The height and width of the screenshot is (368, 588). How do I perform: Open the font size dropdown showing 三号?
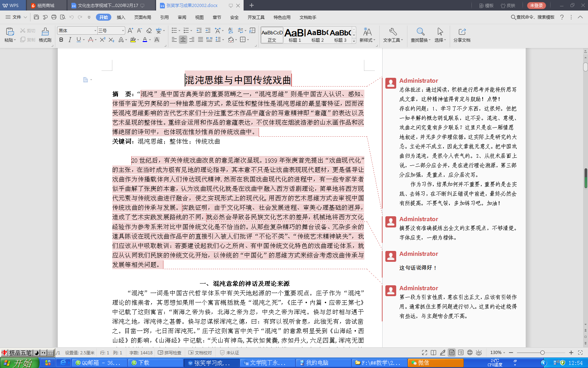click(122, 30)
